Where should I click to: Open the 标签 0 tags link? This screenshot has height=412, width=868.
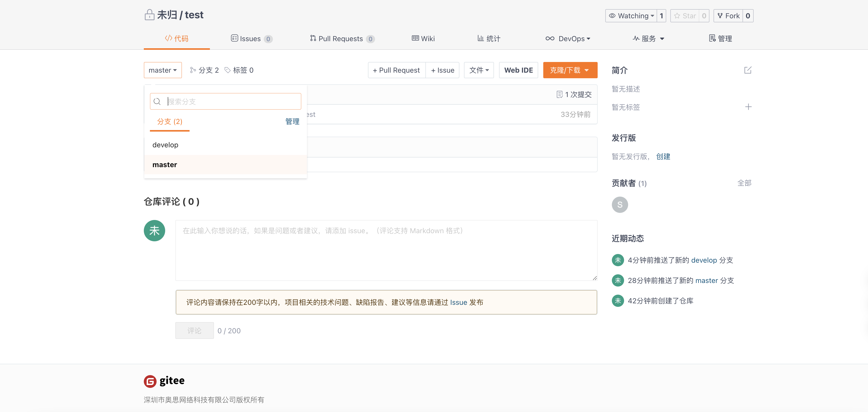(239, 70)
